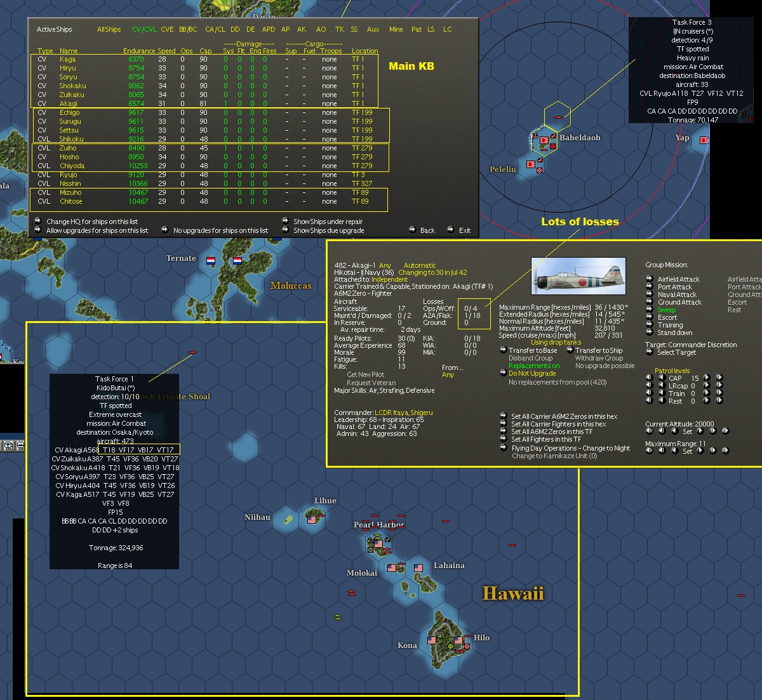The image size is (762, 700).
Task: Click No upgrades for ships on this list
Action: (x=220, y=230)
